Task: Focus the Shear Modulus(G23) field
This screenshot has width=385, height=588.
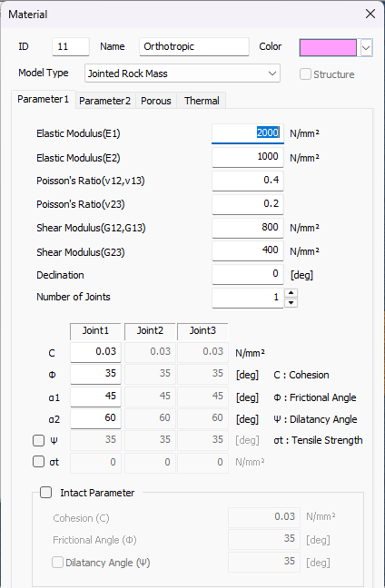Action: click(x=248, y=250)
